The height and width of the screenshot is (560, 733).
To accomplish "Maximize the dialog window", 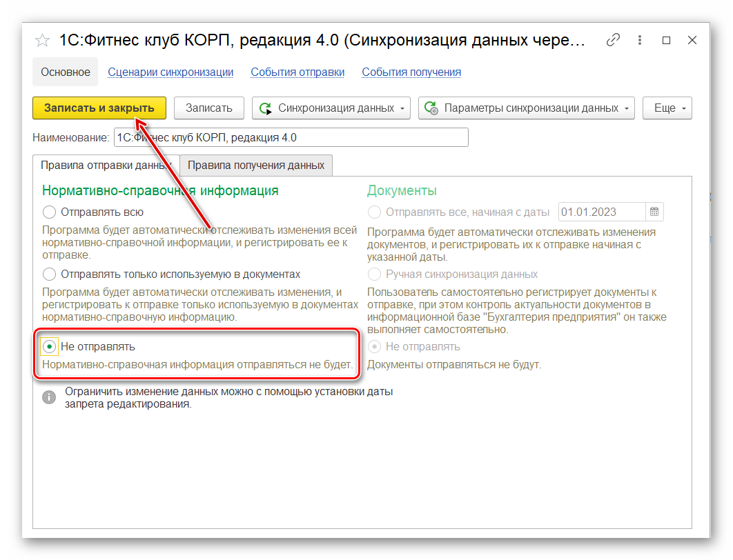I will (x=666, y=41).
